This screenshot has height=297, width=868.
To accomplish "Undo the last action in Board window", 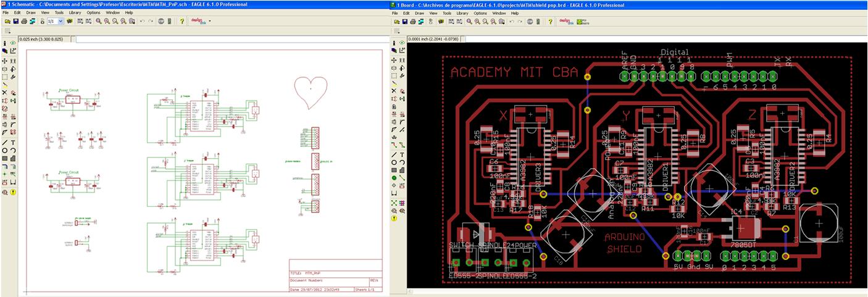I will click(512, 21).
